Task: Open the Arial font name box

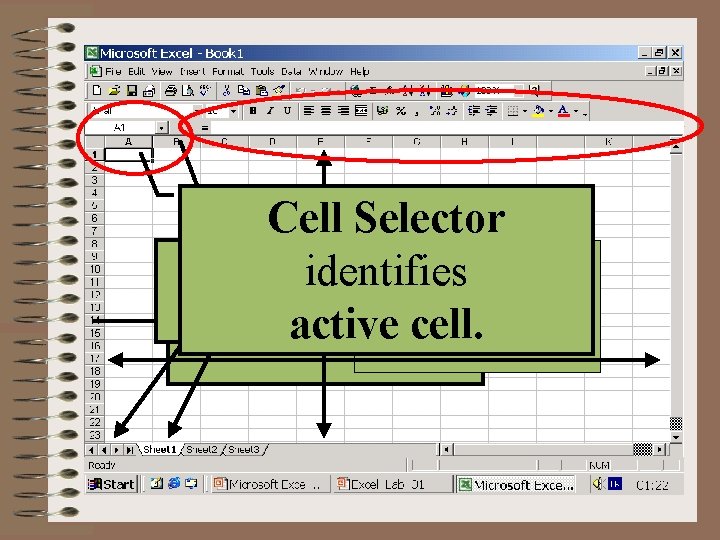Action: tap(141, 111)
